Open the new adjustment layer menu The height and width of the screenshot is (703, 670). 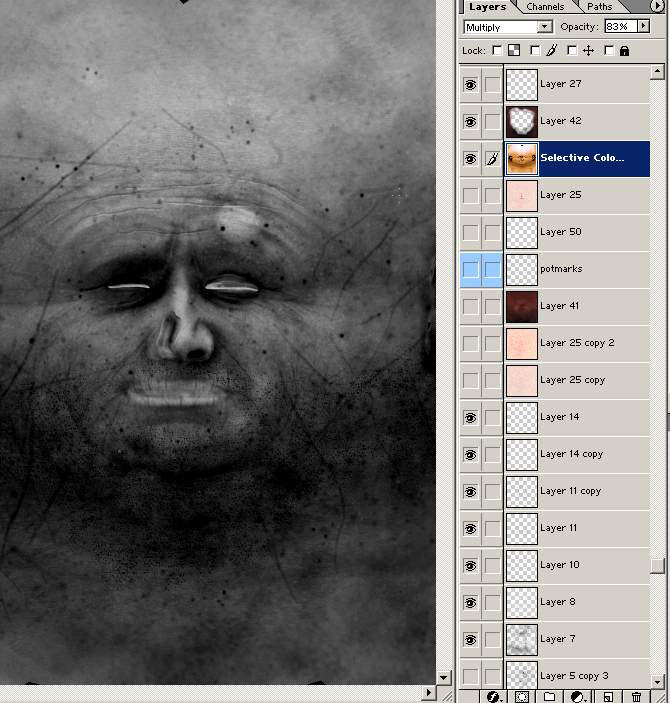click(579, 696)
